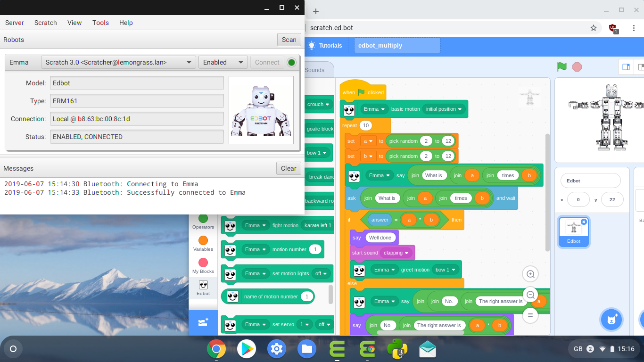
Task: Click the robot Model field showing Edbot
Action: (x=137, y=83)
